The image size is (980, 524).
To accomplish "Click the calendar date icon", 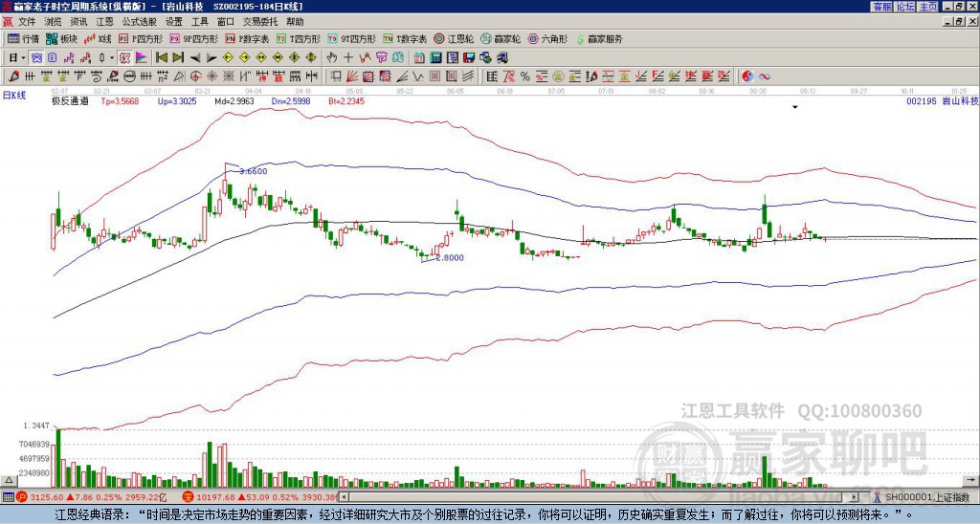I will click(419, 58).
